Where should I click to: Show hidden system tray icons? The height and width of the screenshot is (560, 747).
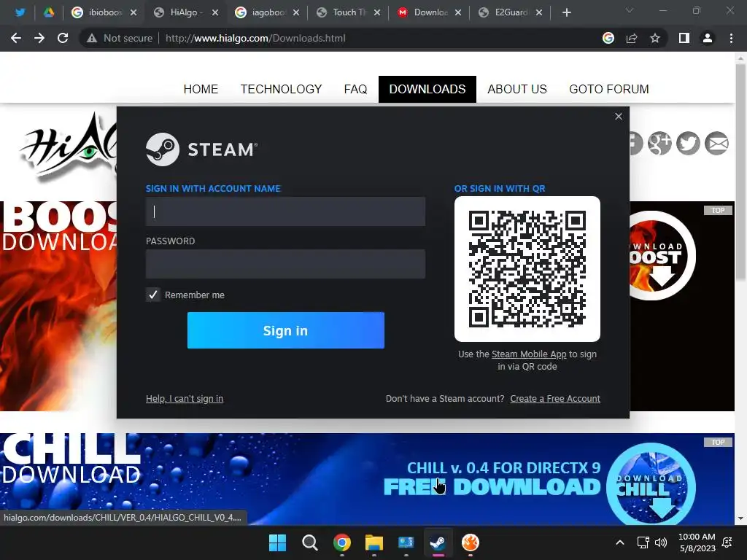620,542
